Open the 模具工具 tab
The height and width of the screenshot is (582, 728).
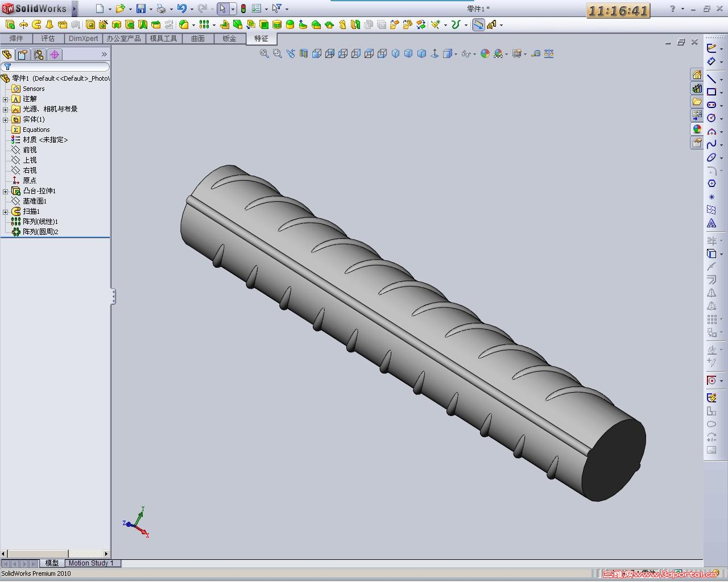pos(164,39)
